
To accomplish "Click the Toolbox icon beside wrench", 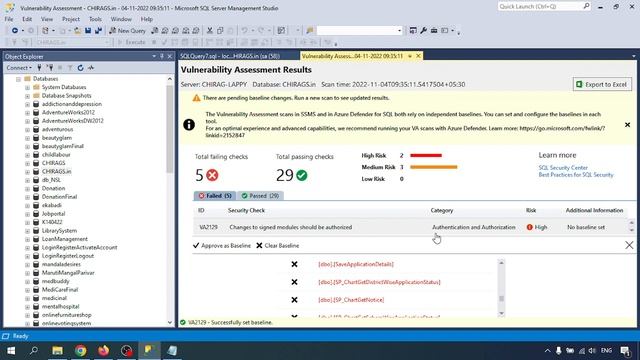I will [434, 31].
